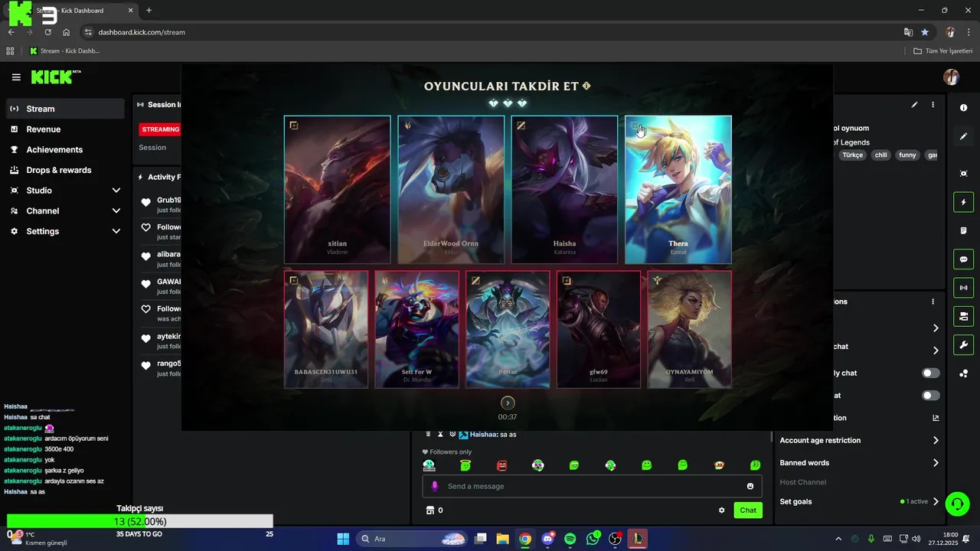The height and width of the screenshot is (551, 980).
Task: Edit stream info with pencil icon
Action: pyautogui.click(x=914, y=105)
